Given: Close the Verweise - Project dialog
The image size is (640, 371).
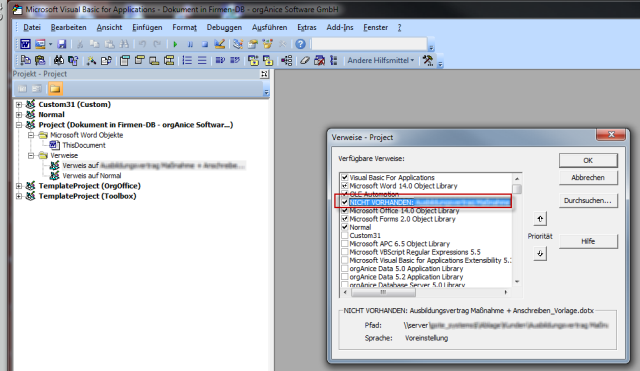Looking at the screenshot, I should [611, 134].
